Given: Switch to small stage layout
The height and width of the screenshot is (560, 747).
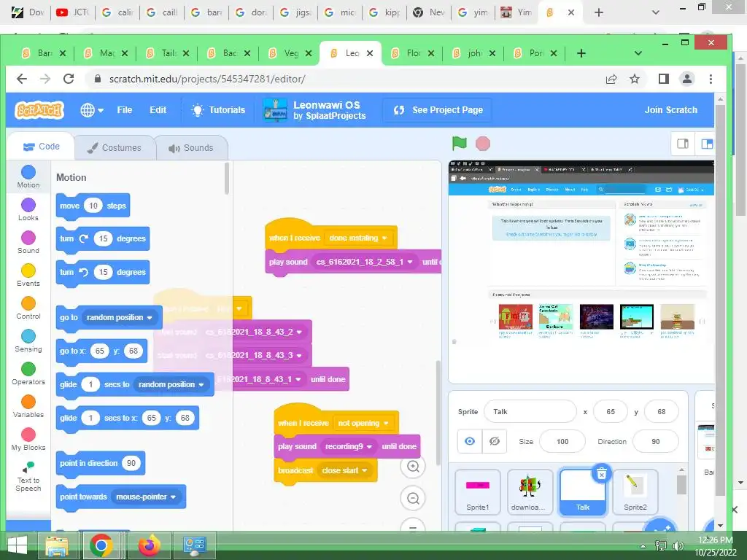Looking at the screenshot, I should point(683,144).
